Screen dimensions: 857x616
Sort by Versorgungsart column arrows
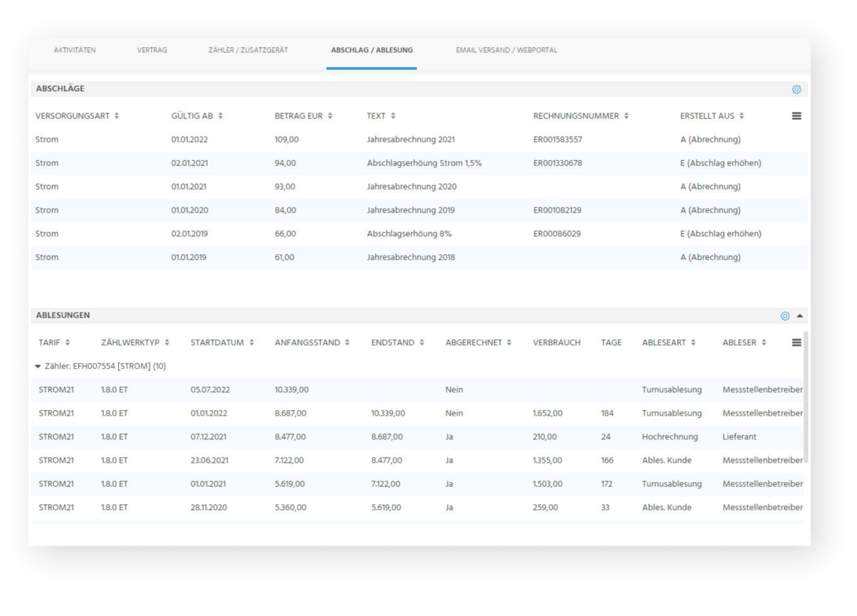tap(117, 116)
